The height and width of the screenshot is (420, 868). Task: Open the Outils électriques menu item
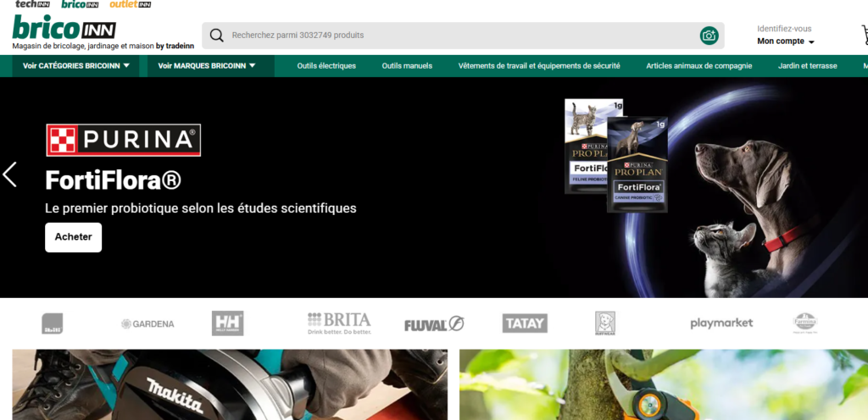tap(326, 66)
